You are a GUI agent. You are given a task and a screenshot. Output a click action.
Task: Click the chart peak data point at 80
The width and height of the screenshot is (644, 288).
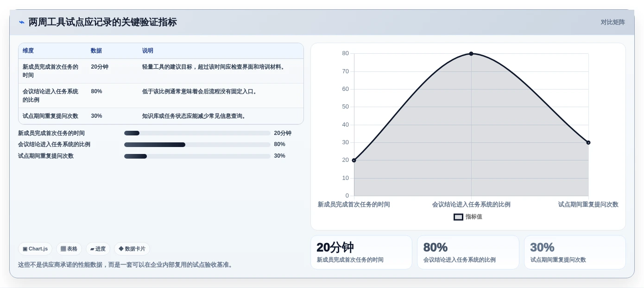pos(471,54)
